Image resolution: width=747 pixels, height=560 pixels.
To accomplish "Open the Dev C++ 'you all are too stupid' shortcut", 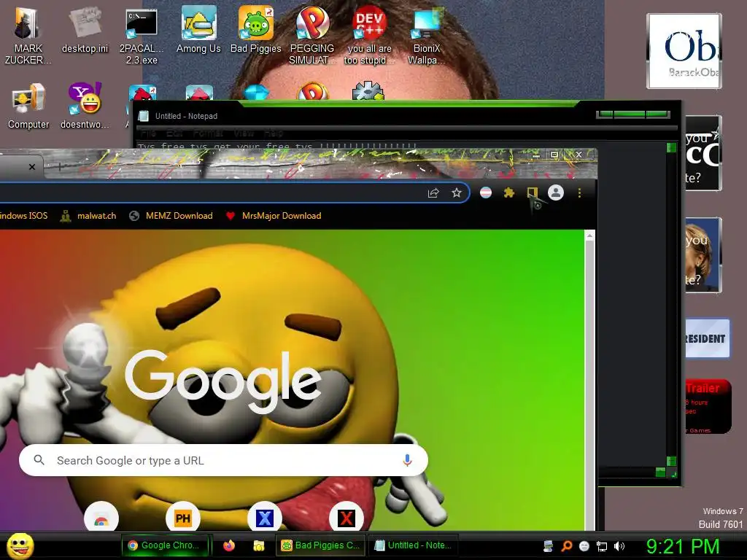I will pyautogui.click(x=369, y=36).
